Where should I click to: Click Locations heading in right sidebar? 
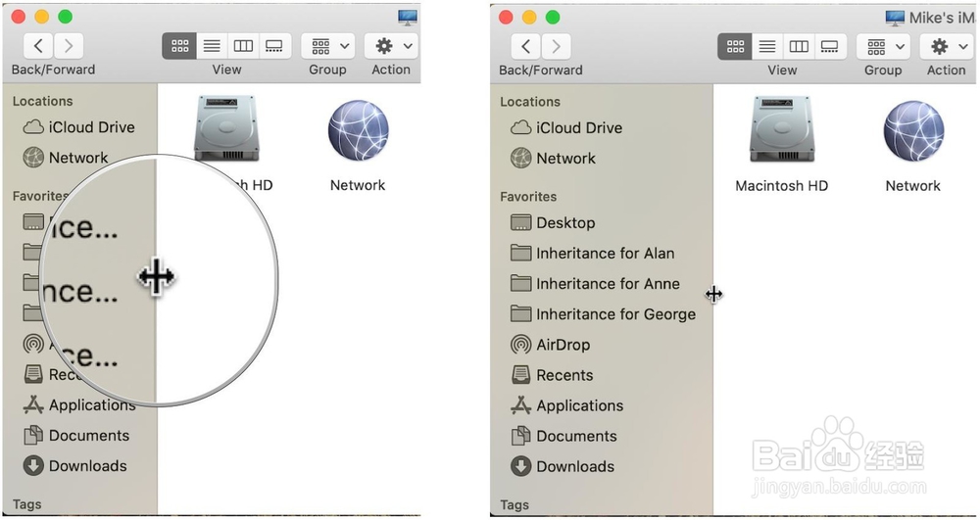530,102
